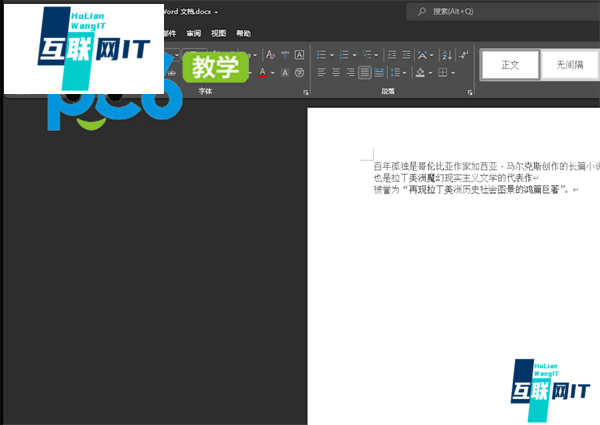Switch to the 审阅 ribbon tab

pos(193,33)
